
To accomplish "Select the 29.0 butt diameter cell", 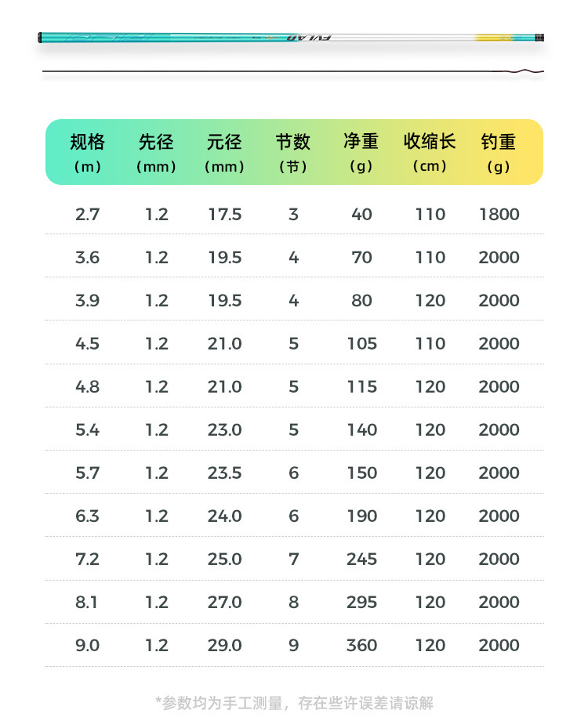I will [x=224, y=645].
